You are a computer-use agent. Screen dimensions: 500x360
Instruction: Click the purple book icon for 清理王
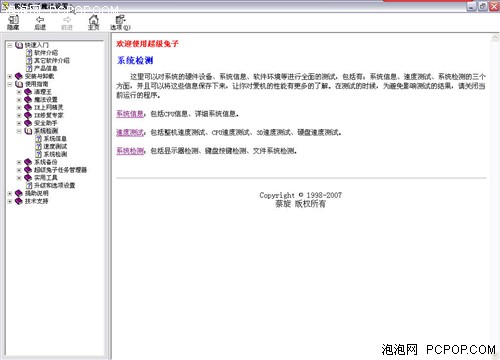(x=28, y=92)
